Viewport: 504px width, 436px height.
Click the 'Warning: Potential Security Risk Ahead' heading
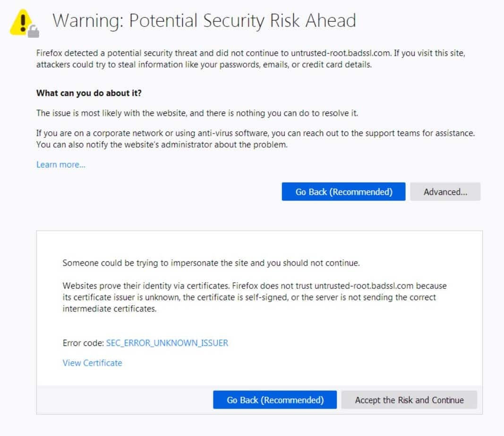[205, 20]
